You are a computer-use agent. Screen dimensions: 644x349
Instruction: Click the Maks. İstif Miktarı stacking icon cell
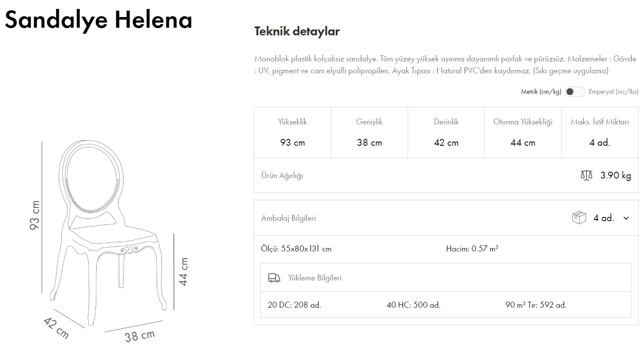(x=599, y=132)
